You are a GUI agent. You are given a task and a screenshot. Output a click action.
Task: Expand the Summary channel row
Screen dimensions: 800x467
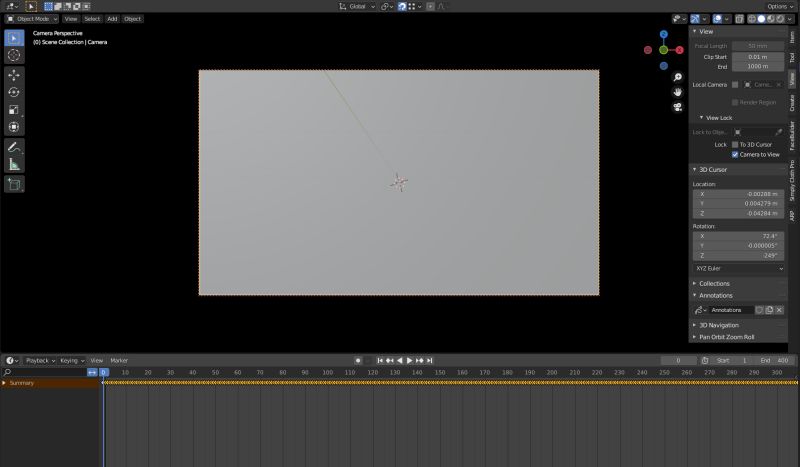coord(4,383)
